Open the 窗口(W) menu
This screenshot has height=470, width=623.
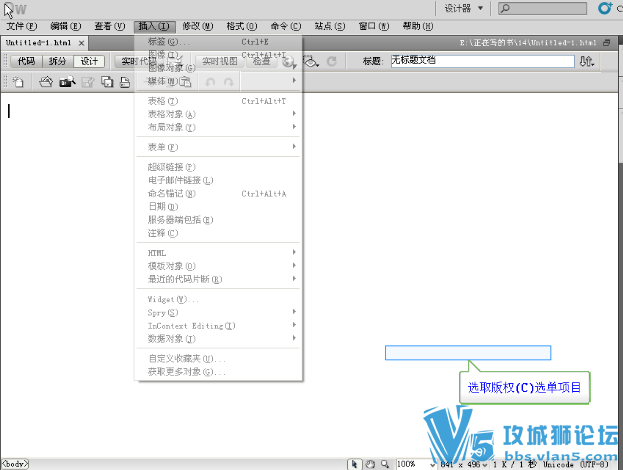coord(373,26)
